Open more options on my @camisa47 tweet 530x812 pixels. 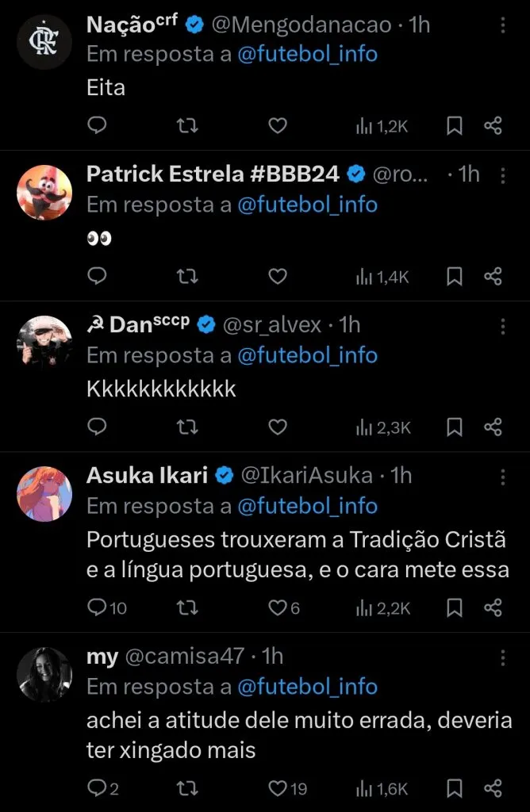pyautogui.click(x=502, y=657)
